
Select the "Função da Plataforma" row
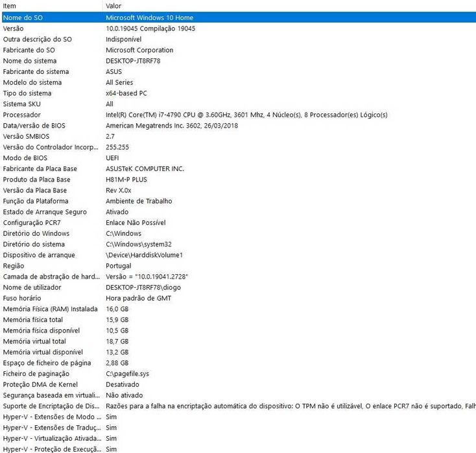[239, 201]
